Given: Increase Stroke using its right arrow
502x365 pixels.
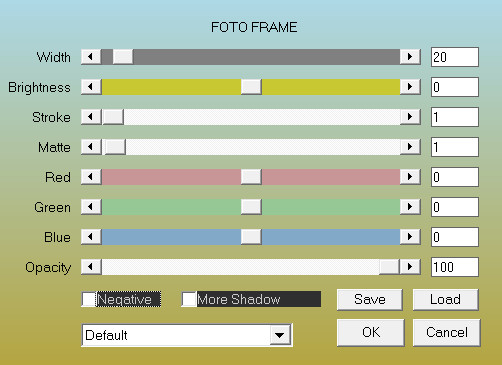Looking at the screenshot, I should coord(410,117).
